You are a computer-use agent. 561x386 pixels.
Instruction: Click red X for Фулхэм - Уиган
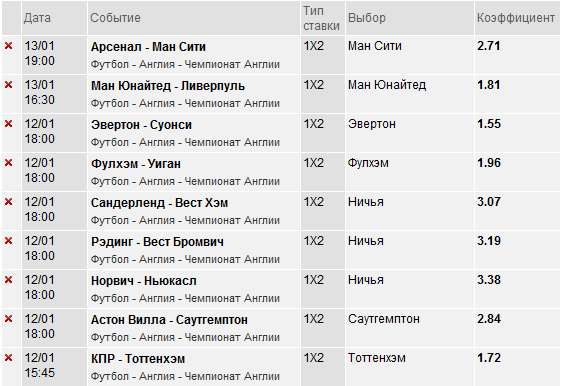(8, 163)
